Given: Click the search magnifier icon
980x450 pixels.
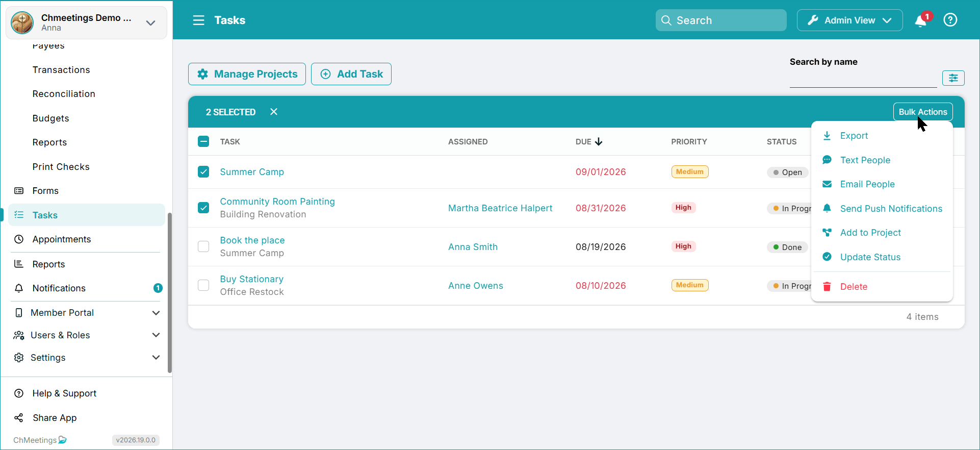Looking at the screenshot, I should pyautogui.click(x=666, y=20).
